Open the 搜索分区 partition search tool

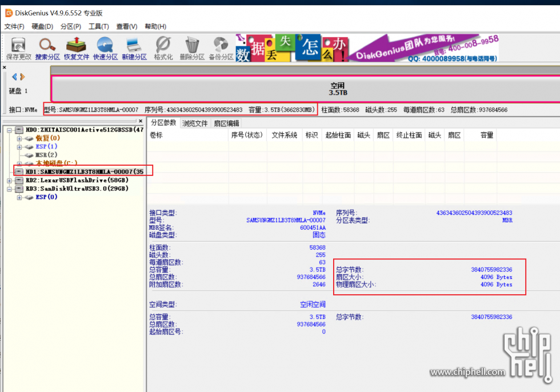point(47,49)
